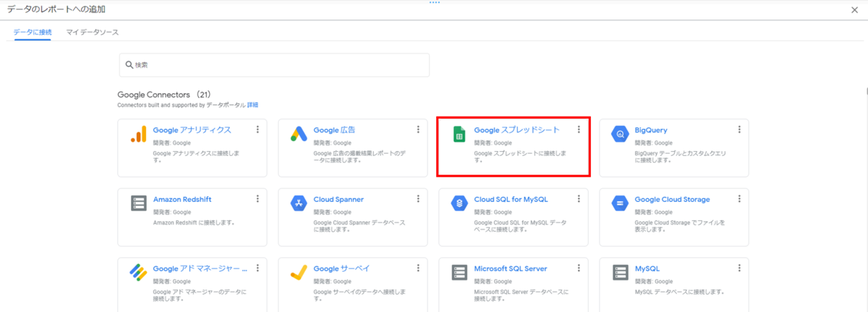Click the Google アド マネージャー logo icon

point(138,272)
